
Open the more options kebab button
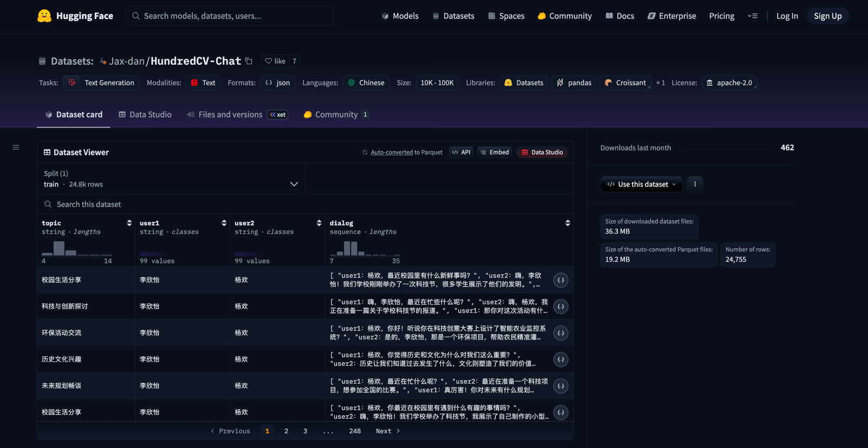click(x=695, y=184)
